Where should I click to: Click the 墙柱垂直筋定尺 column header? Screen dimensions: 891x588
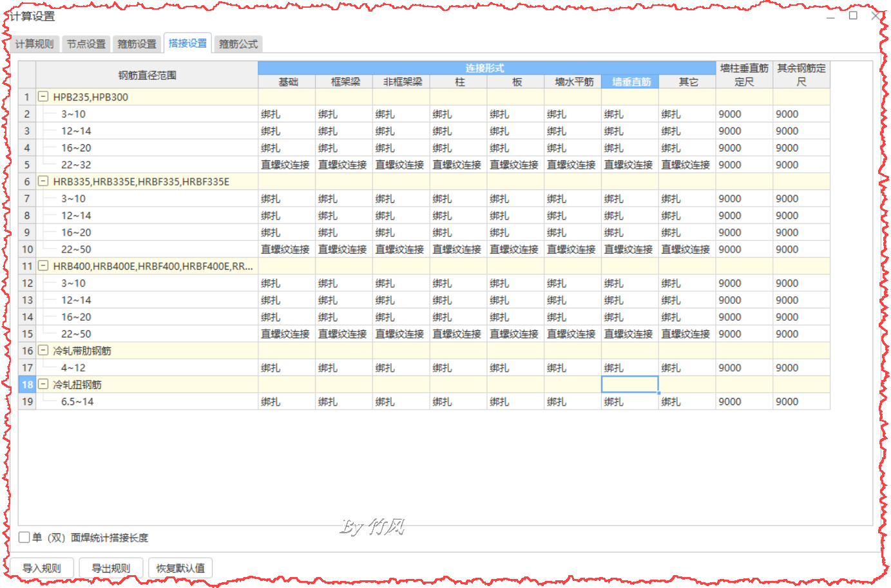coord(744,75)
